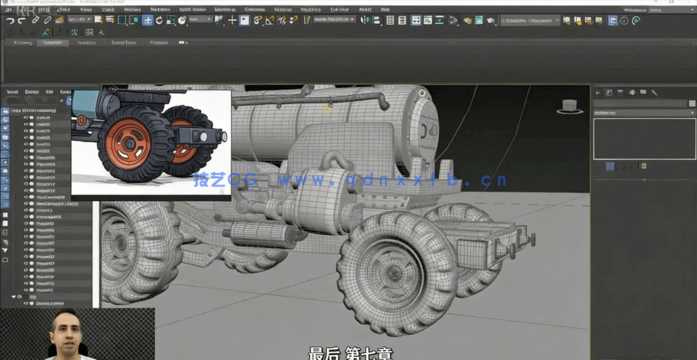Toggle the Layer Explorer icon
The width and height of the screenshot is (697, 360).
(x=402, y=20)
